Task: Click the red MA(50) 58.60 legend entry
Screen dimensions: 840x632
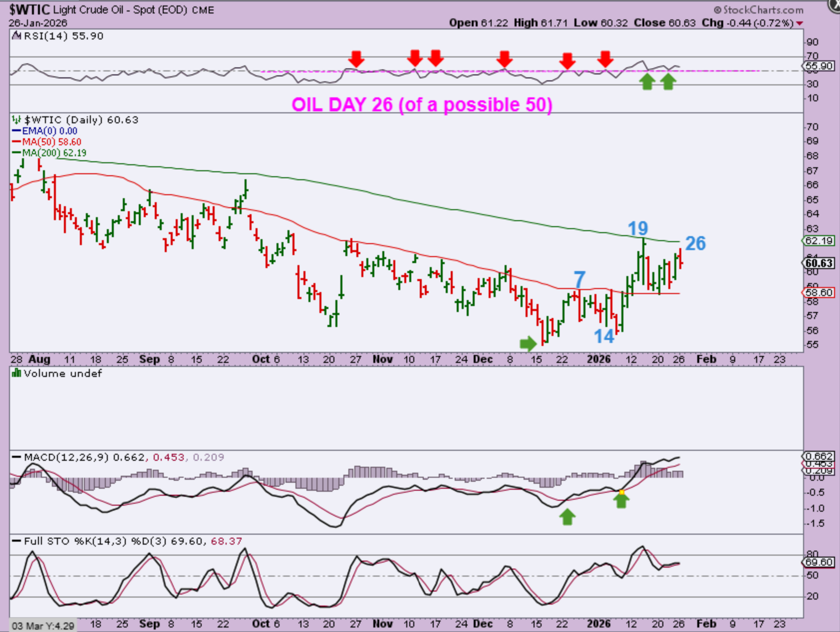Action: (46, 142)
